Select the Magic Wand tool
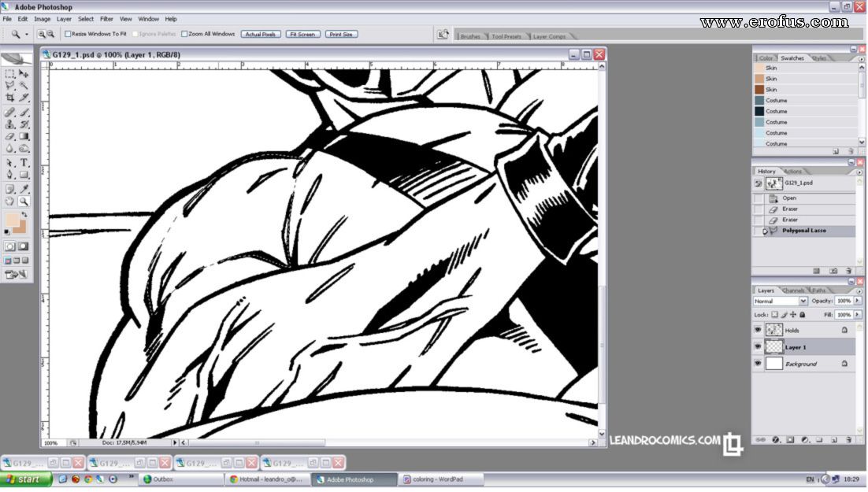Viewport: 868px width, 492px height. (x=24, y=85)
